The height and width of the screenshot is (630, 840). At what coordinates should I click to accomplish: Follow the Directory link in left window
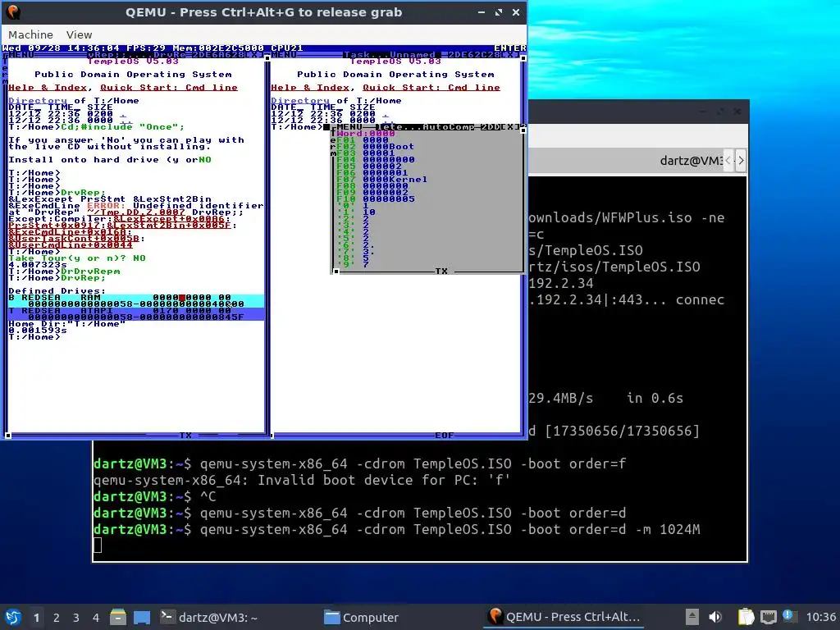click(x=38, y=100)
